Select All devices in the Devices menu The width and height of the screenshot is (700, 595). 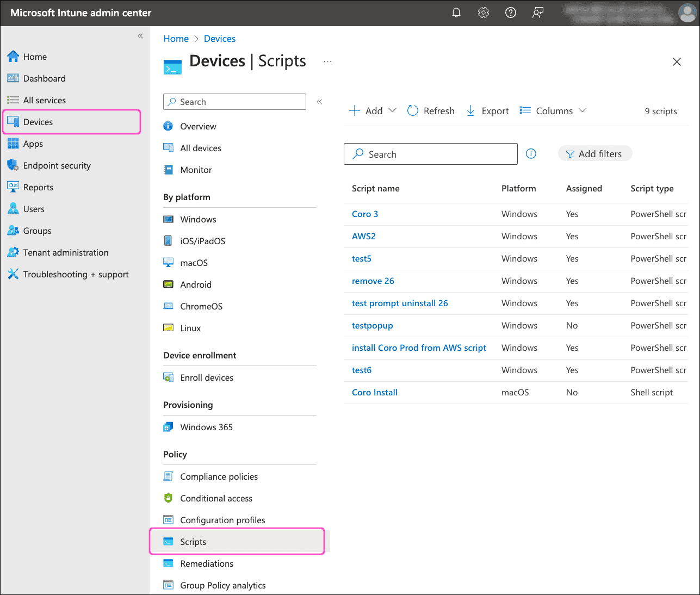coord(200,147)
